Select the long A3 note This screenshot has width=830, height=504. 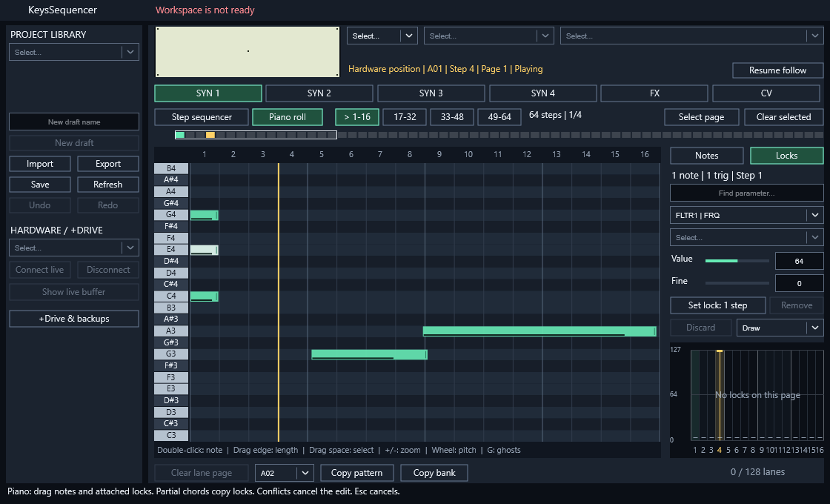click(539, 331)
